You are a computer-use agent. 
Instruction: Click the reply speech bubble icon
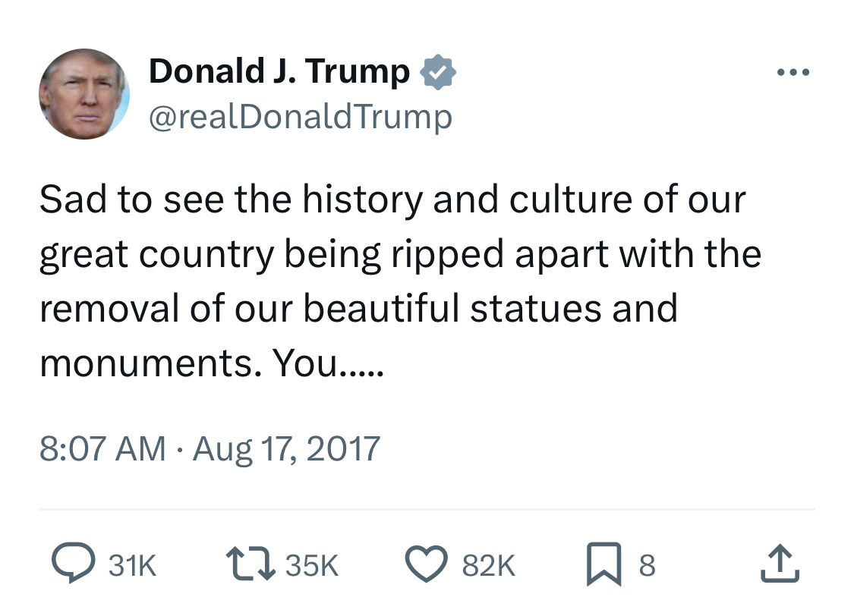pos(70,564)
